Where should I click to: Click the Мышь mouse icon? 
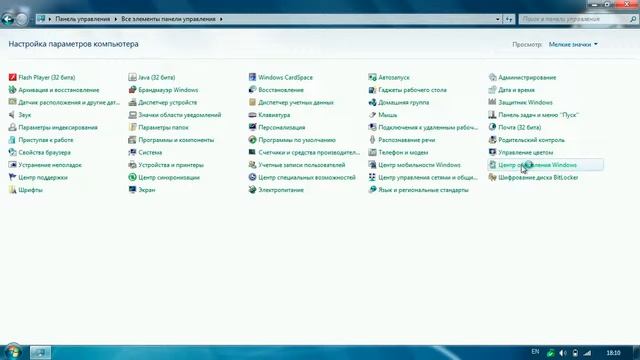(x=372, y=115)
